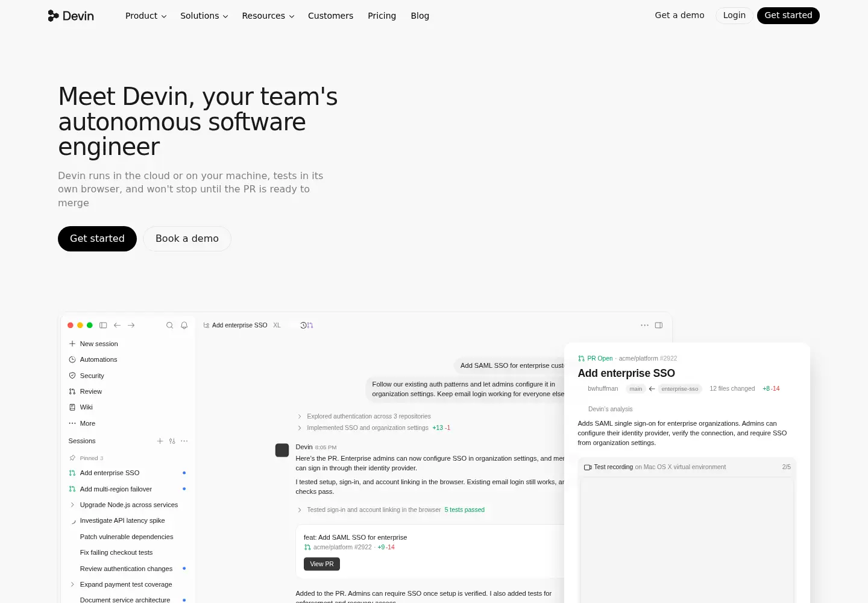Image resolution: width=868 pixels, height=603 pixels.
Task: Open search with the magnifying glass icon
Action: click(x=170, y=325)
